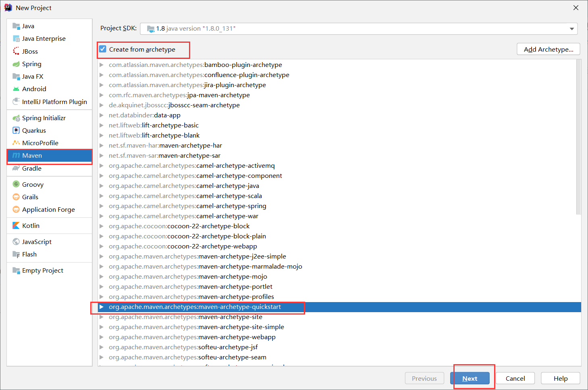Select Android project type

click(x=50, y=89)
